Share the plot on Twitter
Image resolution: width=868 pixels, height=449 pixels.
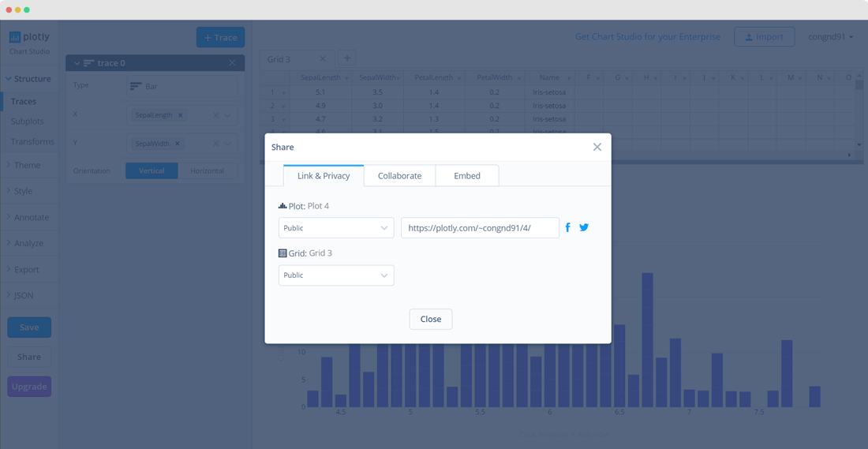584,227
